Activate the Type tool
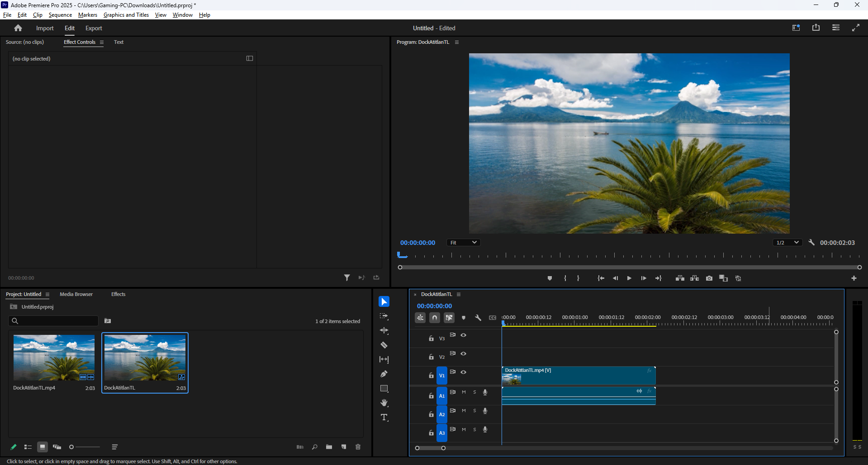 384,418
